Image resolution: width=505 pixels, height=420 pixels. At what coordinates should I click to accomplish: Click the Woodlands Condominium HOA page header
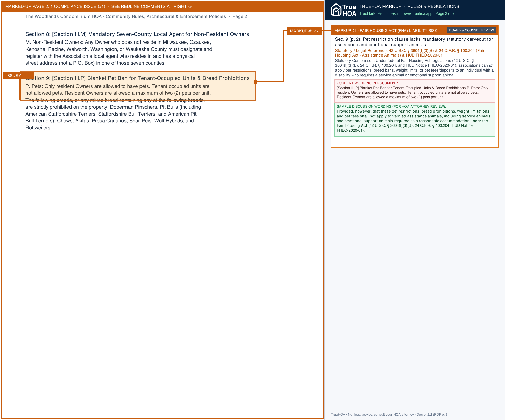pyautogui.click(x=136, y=16)
